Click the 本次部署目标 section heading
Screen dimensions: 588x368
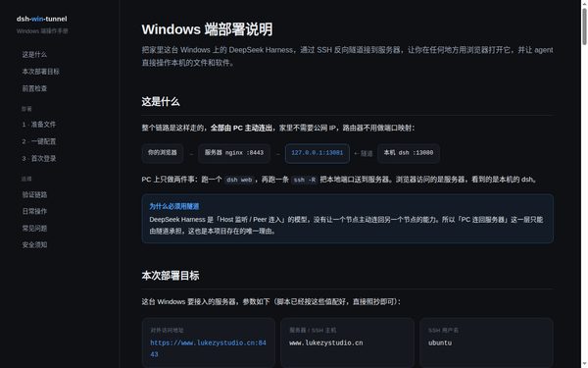coord(171,276)
